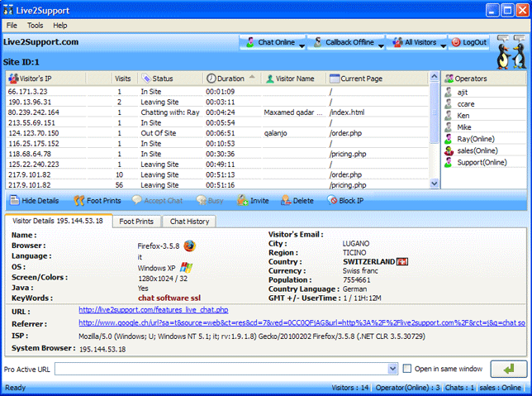The image size is (532, 396).
Task: Select the Support(Online) operator icon
Action: (x=449, y=162)
